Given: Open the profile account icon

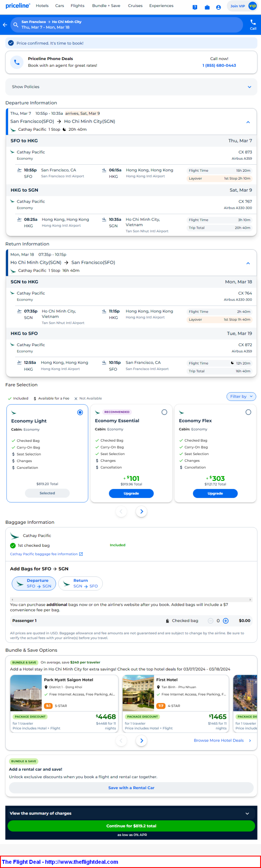Looking at the screenshot, I should point(219,7).
